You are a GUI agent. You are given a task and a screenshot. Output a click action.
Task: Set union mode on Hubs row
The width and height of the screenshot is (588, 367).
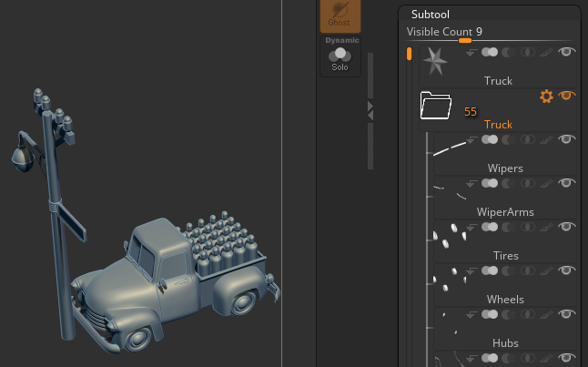click(490, 314)
